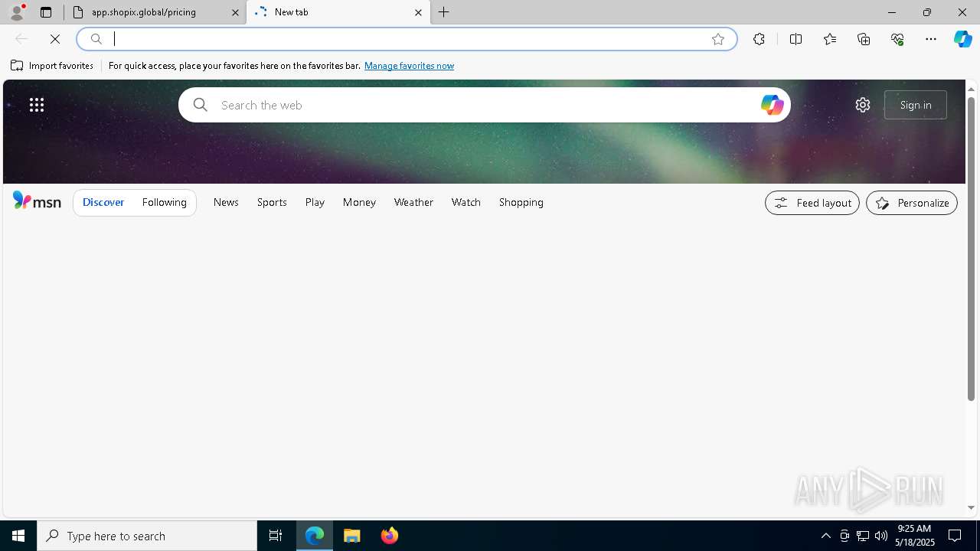Click Import favorites
This screenshot has height=551, width=980.
click(x=52, y=66)
